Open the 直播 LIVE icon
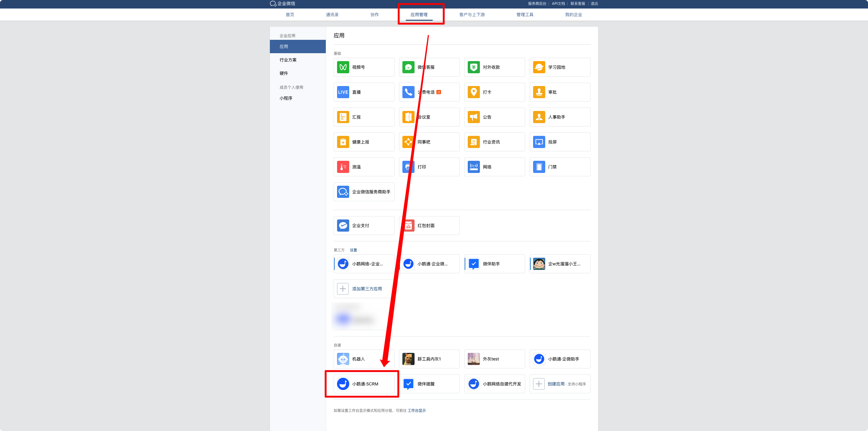Viewport: 868px width, 431px height. pos(343,92)
